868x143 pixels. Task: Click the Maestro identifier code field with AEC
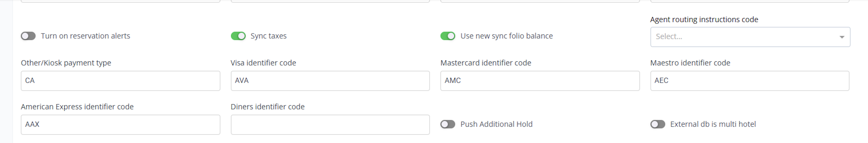[750, 81]
